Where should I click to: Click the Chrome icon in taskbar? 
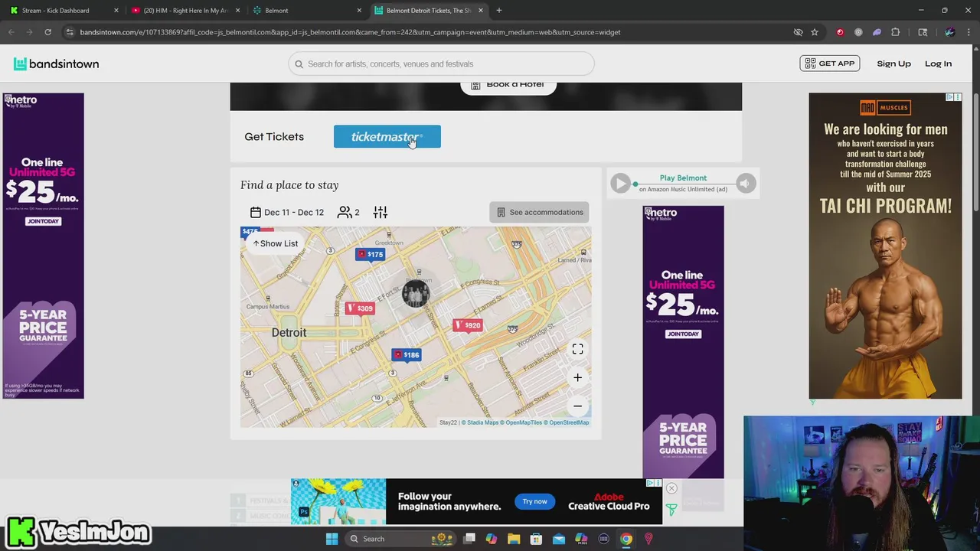626,539
